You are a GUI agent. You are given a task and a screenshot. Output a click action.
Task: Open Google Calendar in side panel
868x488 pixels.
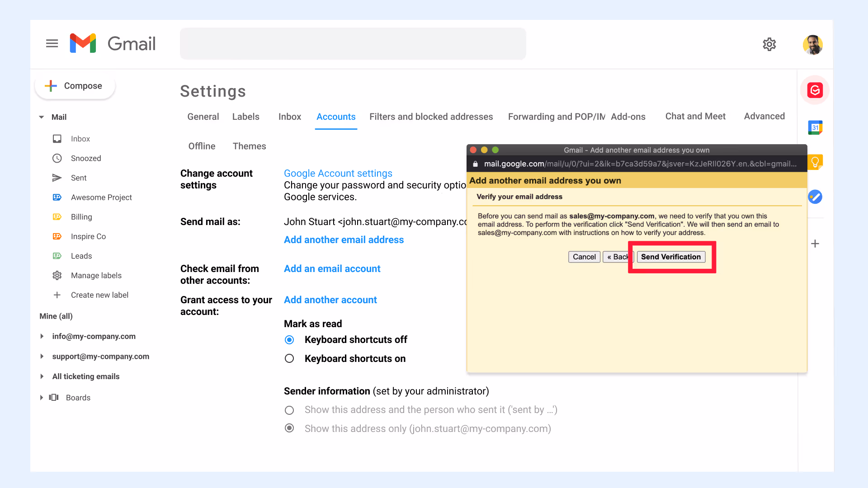coord(815,127)
